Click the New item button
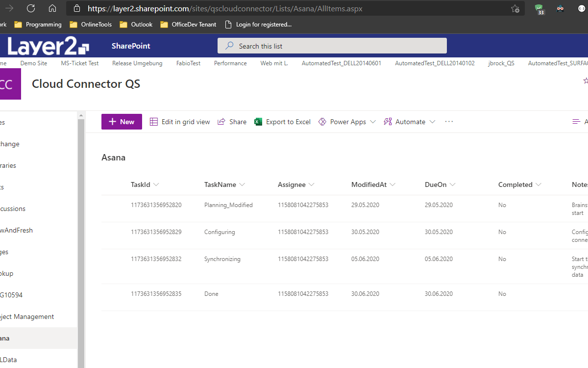The height and width of the screenshot is (368, 588). click(122, 122)
